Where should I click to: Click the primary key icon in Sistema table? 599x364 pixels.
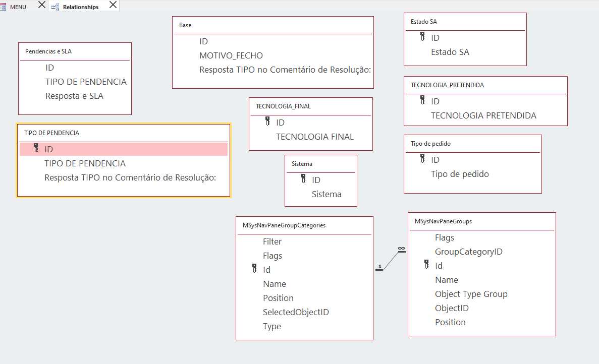click(303, 178)
